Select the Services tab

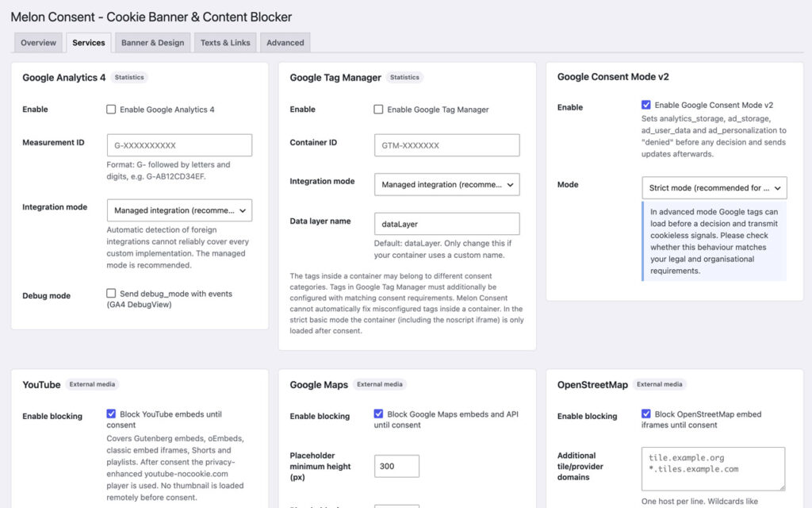(89, 43)
